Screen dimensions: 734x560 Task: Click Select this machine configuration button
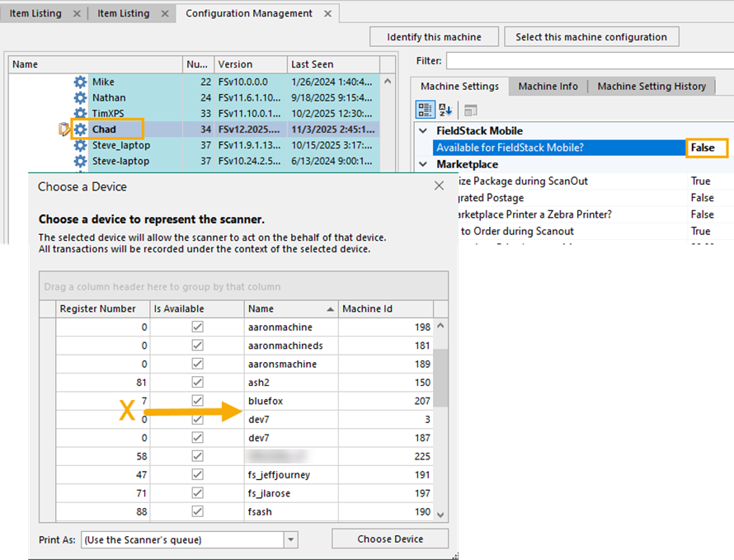tap(591, 37)
